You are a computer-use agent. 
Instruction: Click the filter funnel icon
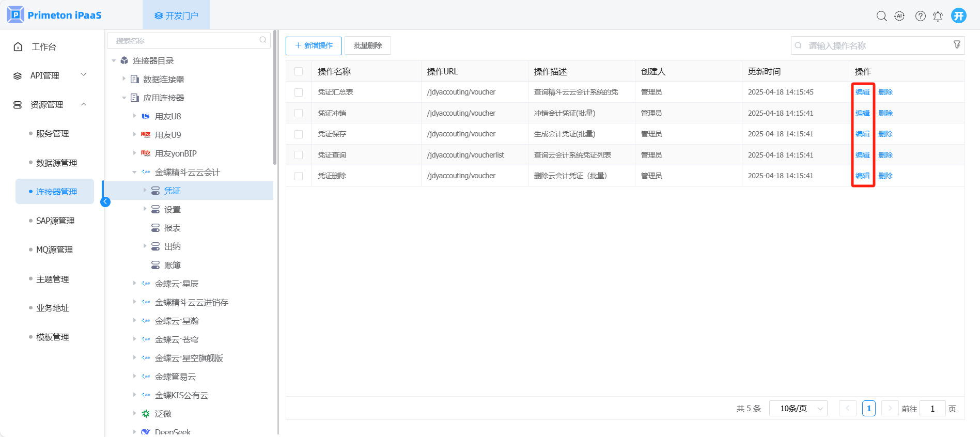(957, 45)
